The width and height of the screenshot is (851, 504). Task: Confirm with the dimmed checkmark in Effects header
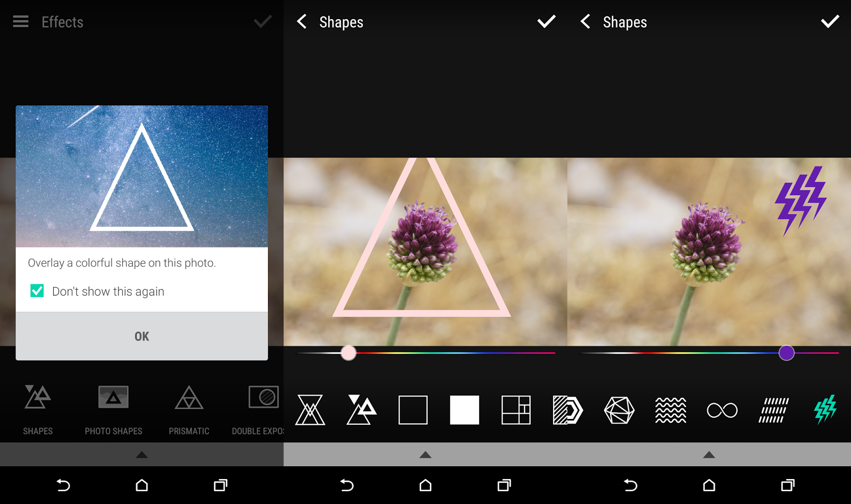tap(262, 22)
